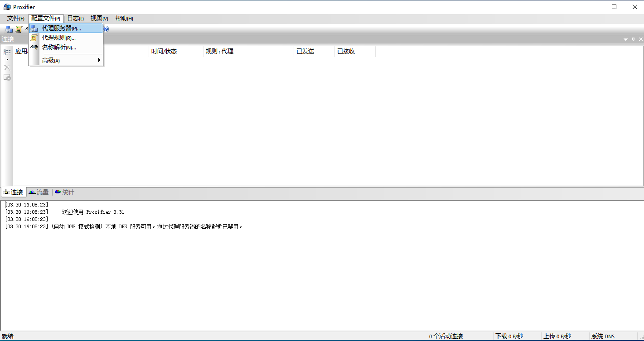Open the 帮助(H) menu

[124, 19]
